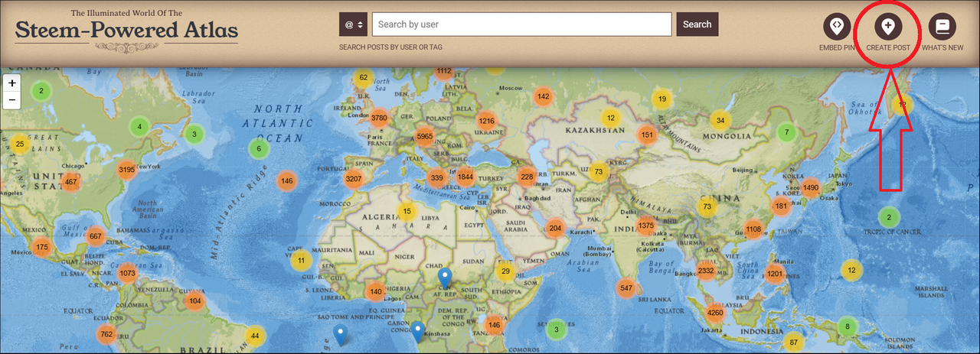Open the 19 cluster in northern Russia
Viewport: 980px width, 354px height.
[x=661, y=99]
